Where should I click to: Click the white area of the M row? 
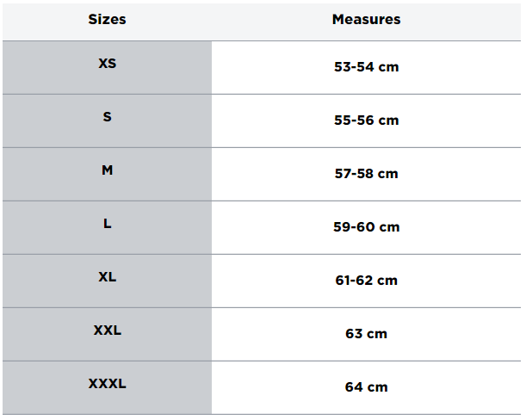coord(366,175)
